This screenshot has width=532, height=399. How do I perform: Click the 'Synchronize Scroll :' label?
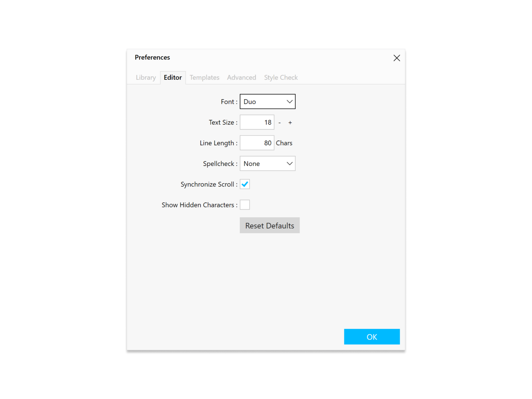pos(209,184)
